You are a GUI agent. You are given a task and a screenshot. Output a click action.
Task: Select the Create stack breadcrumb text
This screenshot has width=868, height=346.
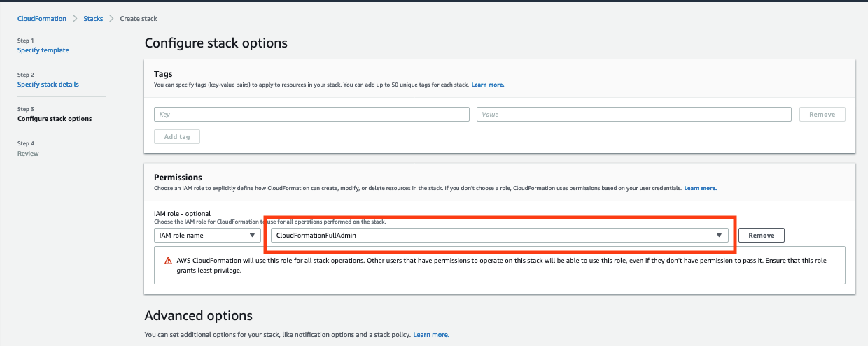(x=139, y=19)
